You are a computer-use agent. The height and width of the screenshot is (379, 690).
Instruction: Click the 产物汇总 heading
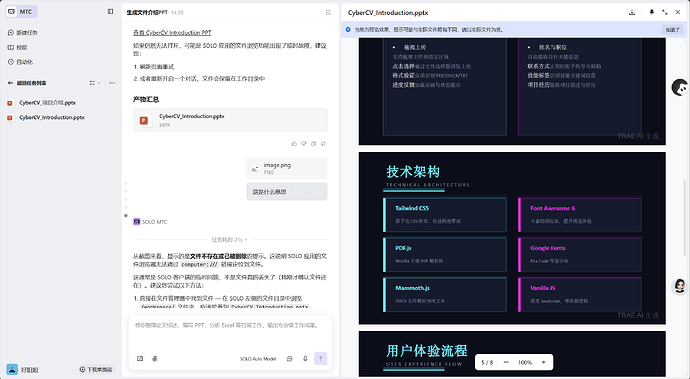(x=146, y=99)
